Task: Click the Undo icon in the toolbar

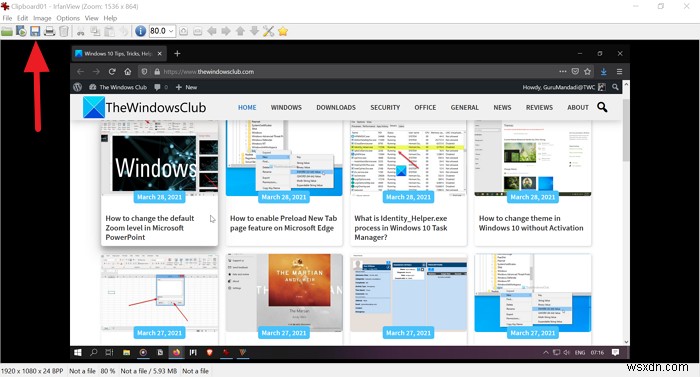Action: pyautogui.click(x=124, y=31)
